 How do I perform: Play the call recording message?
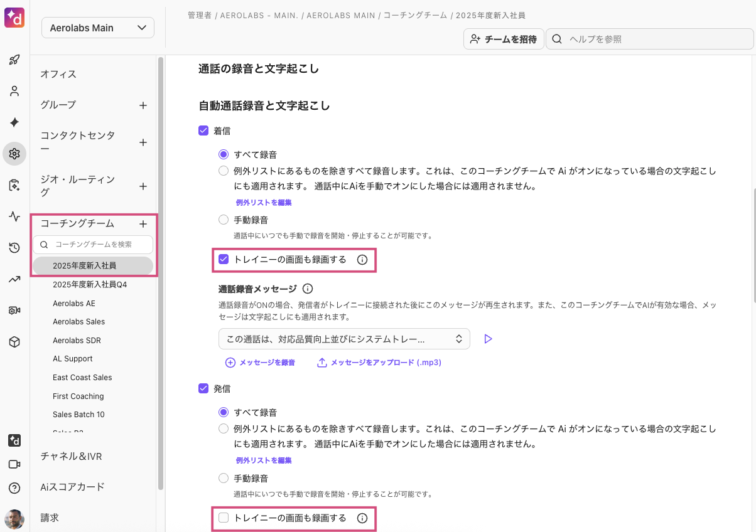(488, 339)
